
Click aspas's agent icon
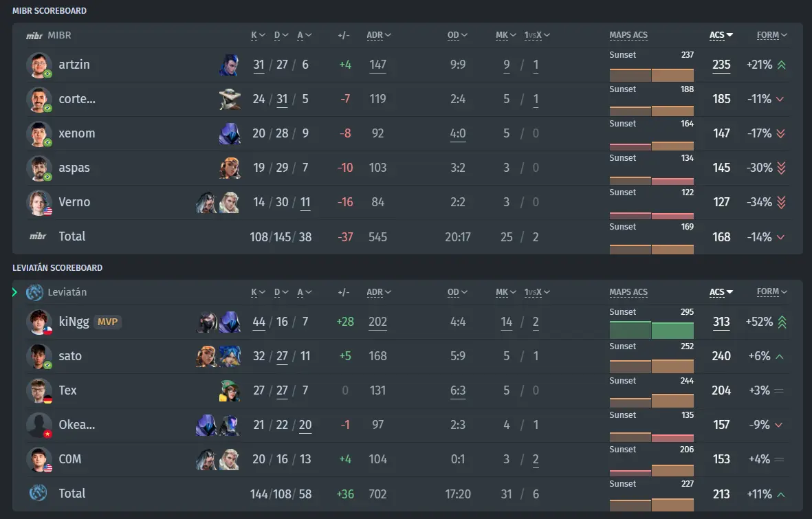229,168
